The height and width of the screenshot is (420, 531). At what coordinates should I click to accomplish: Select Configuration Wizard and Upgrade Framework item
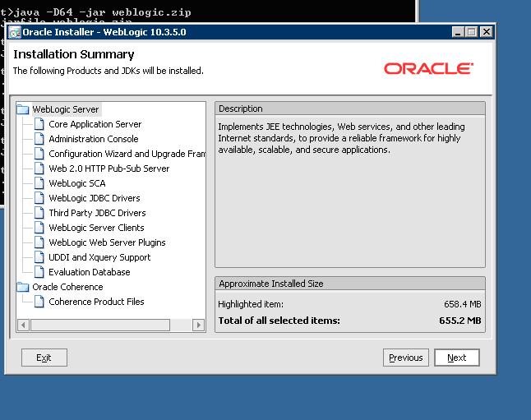[x=127, y=154]
